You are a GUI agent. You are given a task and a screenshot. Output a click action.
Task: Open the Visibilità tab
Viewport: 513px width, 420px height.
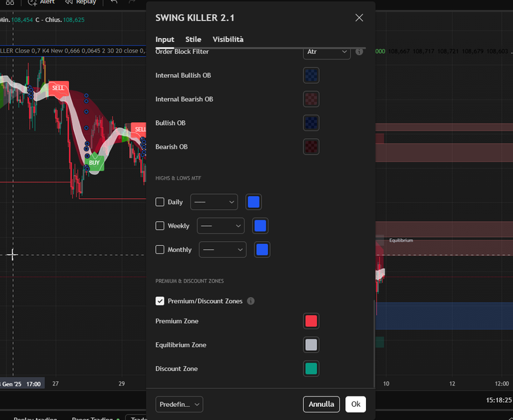coord(228,39)
